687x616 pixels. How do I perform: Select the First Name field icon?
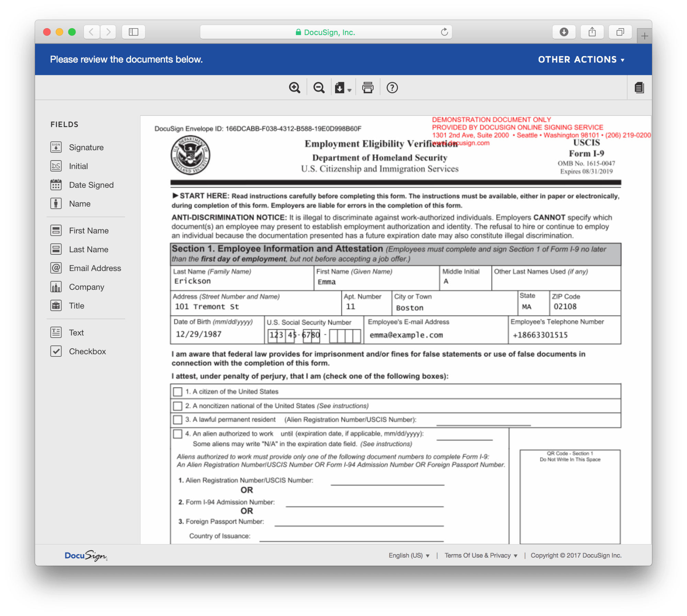click(x=56, y=230)
